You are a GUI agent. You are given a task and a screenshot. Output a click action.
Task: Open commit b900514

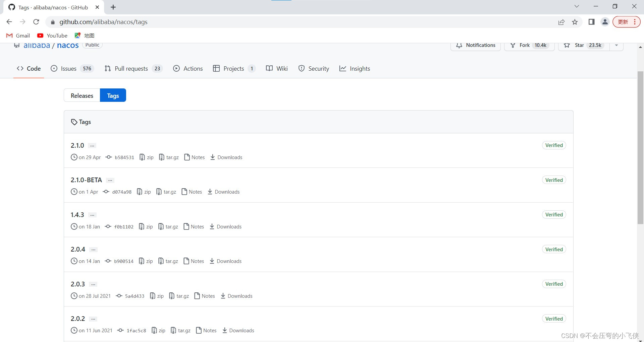click(x=119, y=261)
